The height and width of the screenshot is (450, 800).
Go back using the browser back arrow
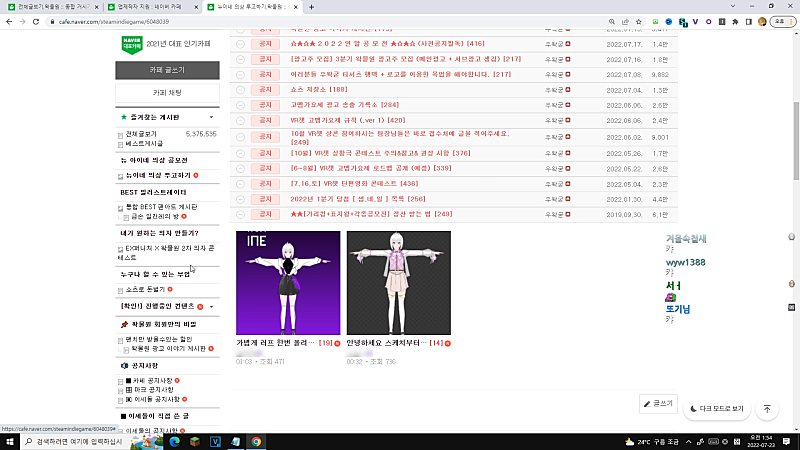(9, 22)
